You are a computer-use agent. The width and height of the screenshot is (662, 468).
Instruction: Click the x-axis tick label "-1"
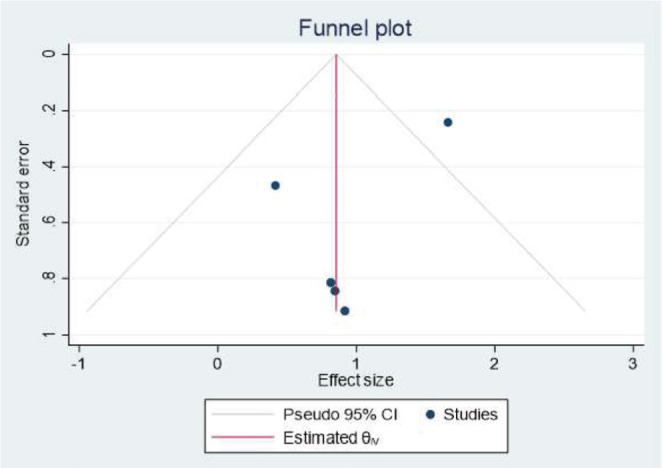click(x=77, y=362)
